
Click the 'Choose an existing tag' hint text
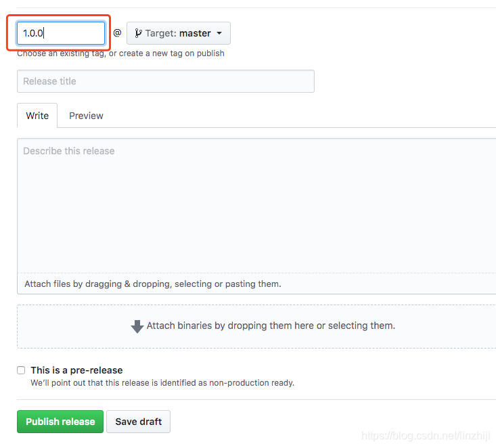point(120,53)
